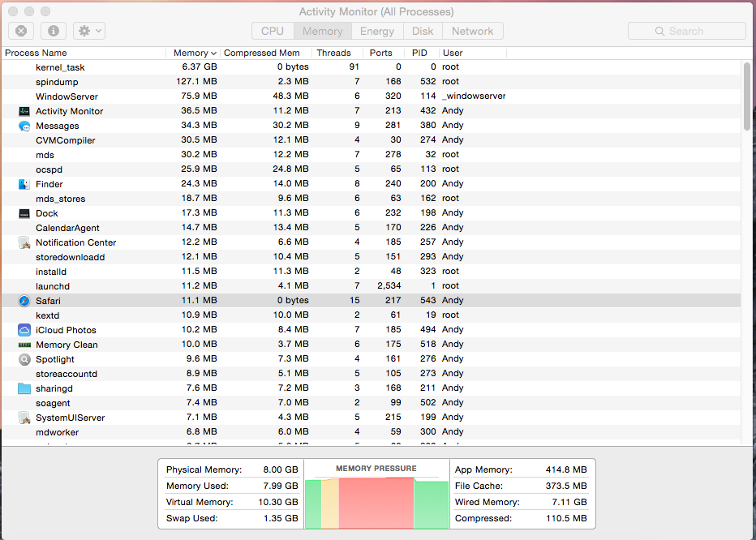
Task: Select the mds_stores process name
Action: click(x=60, y=199)
